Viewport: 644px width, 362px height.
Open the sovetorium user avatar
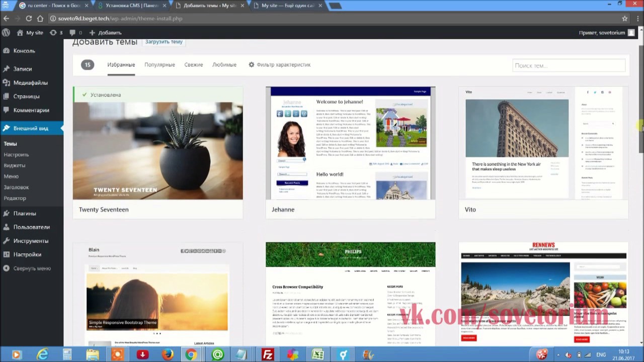tap(631, 33)
